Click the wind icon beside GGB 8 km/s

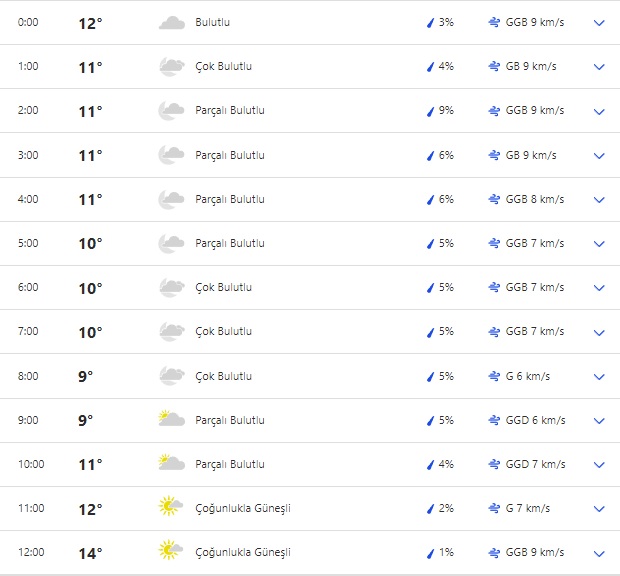pos(494,199)
